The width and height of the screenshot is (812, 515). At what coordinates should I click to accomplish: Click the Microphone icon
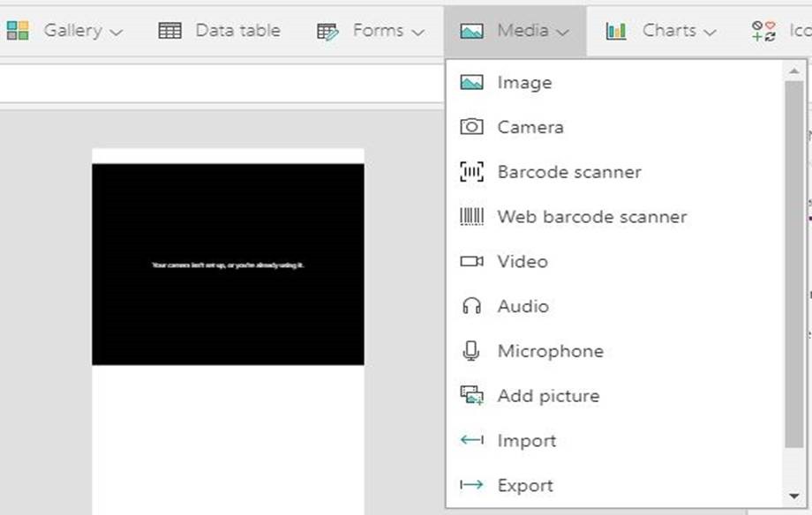pyautogui.click(x=472, y=351)
